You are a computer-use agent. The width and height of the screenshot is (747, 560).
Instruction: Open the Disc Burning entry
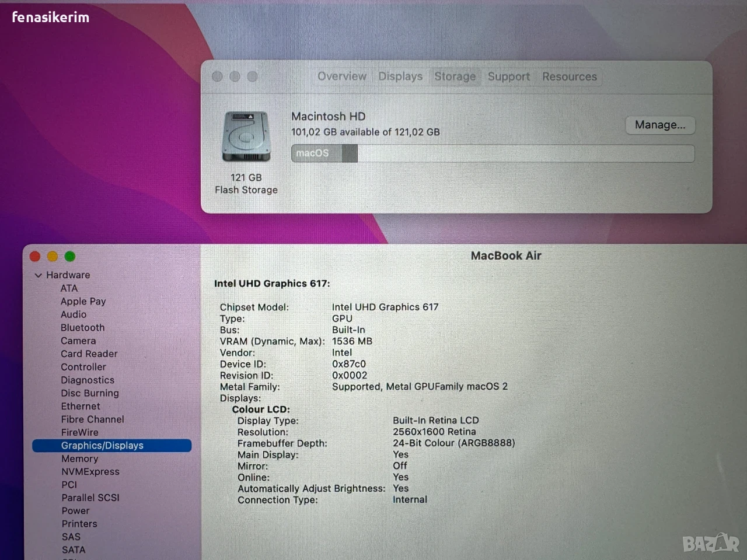click(x=90, y=393)
